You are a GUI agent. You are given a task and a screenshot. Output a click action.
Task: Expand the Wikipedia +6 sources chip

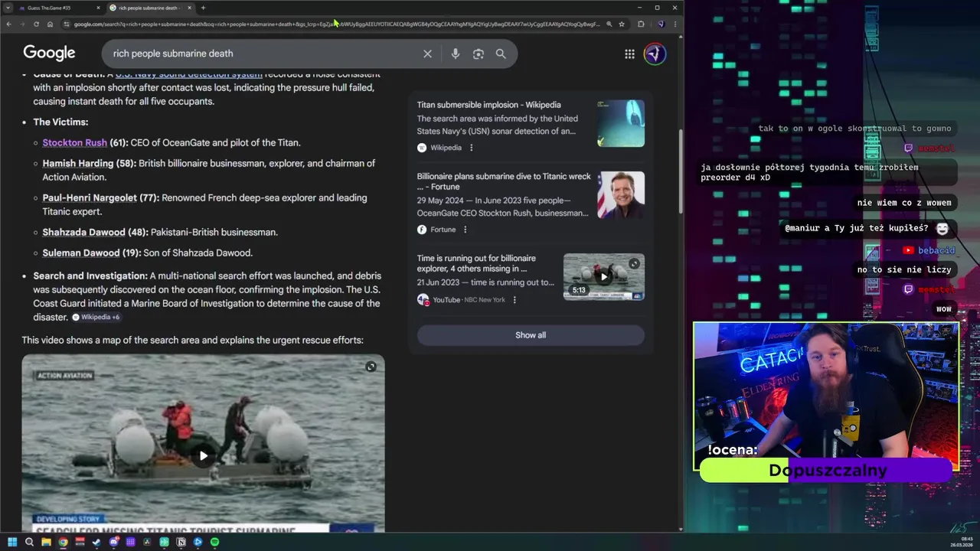coord(96,317)
